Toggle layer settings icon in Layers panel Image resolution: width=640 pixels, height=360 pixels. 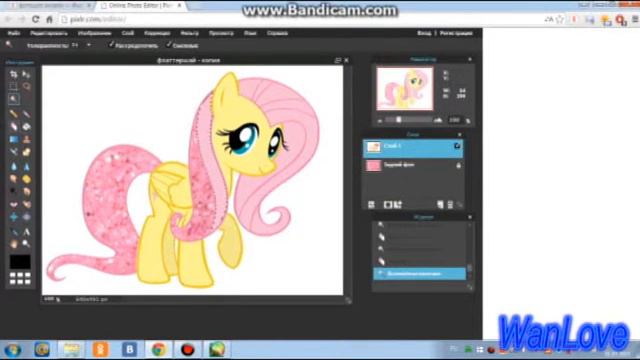point(371,204)
